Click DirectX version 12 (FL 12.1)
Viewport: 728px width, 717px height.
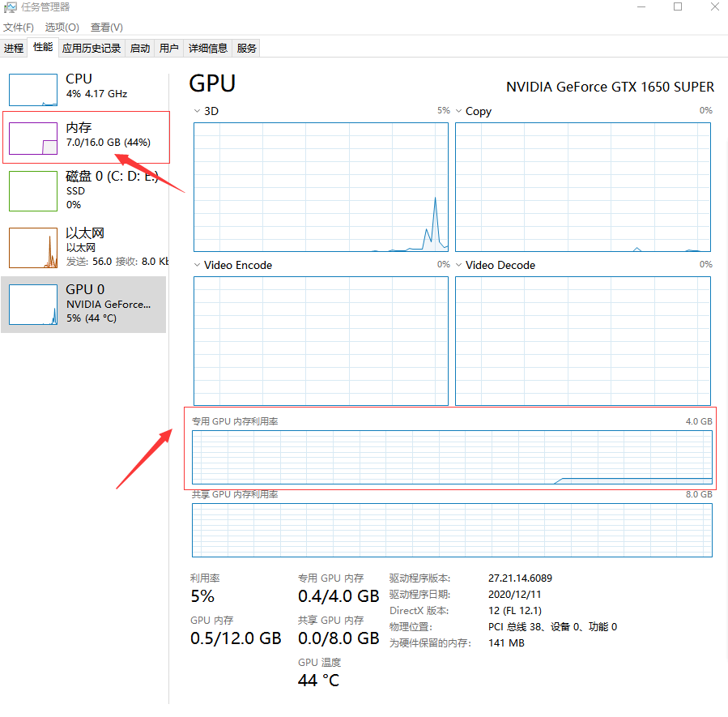tap(515, 611)
